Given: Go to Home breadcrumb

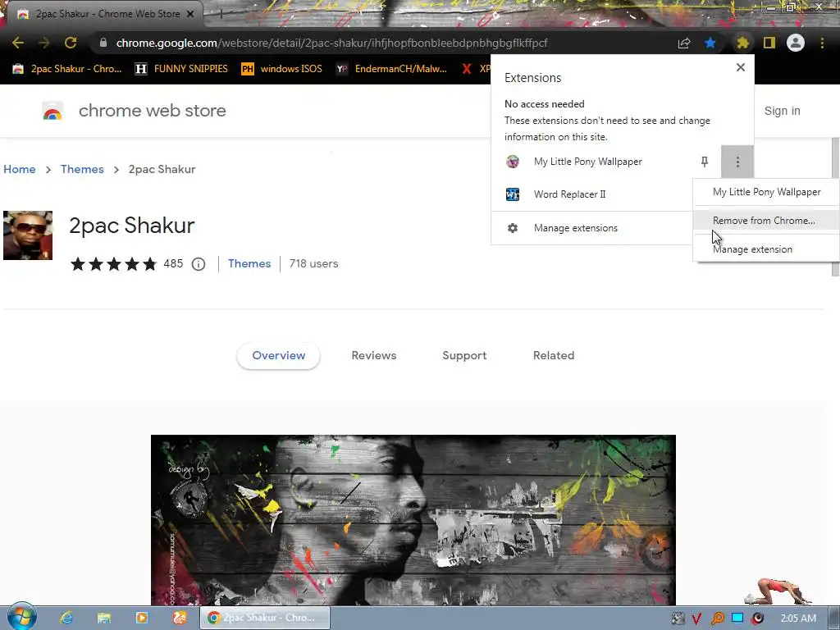Looking at the screenshot, I should click(x=20, y=169).
